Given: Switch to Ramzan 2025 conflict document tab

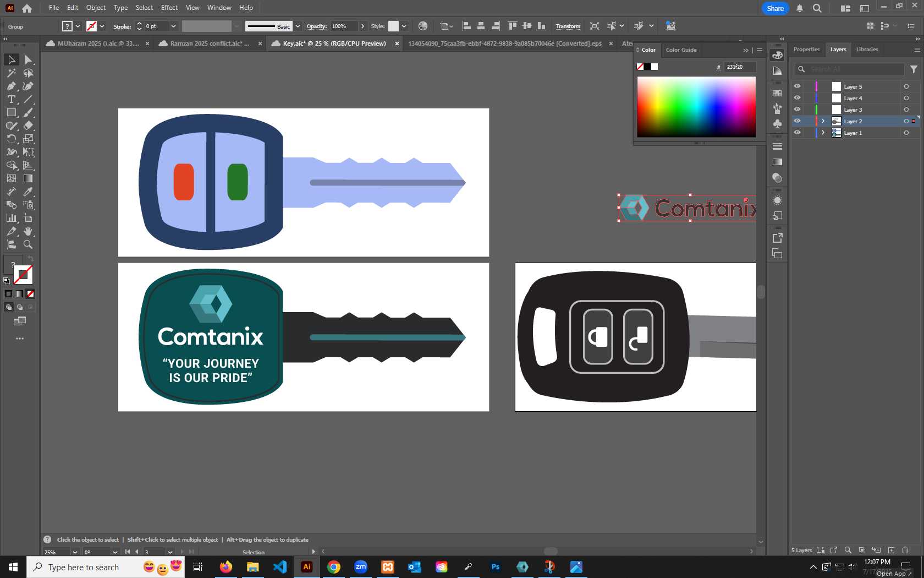Looking at the screenshot, I should coord(210,43).
